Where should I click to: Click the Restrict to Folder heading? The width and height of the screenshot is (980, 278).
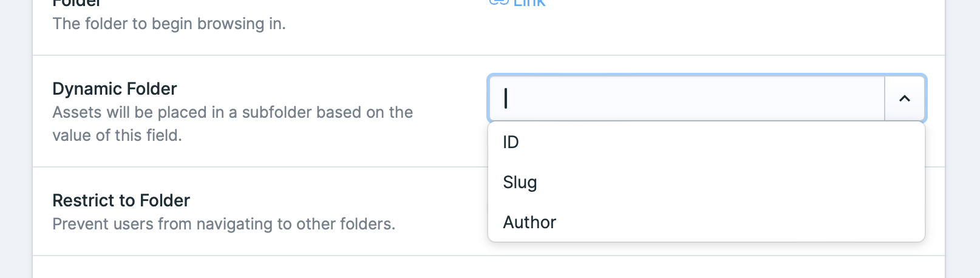tap(121, 200)
